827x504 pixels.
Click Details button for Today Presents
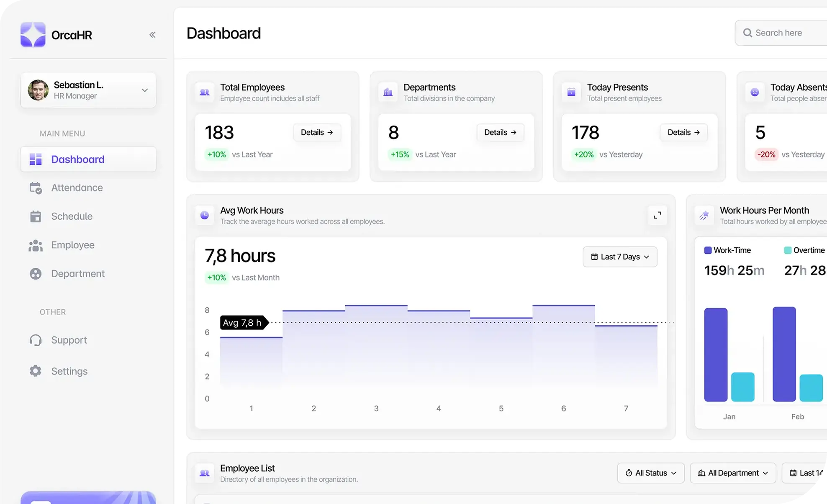pyautogui.click(x=683, y=132)
